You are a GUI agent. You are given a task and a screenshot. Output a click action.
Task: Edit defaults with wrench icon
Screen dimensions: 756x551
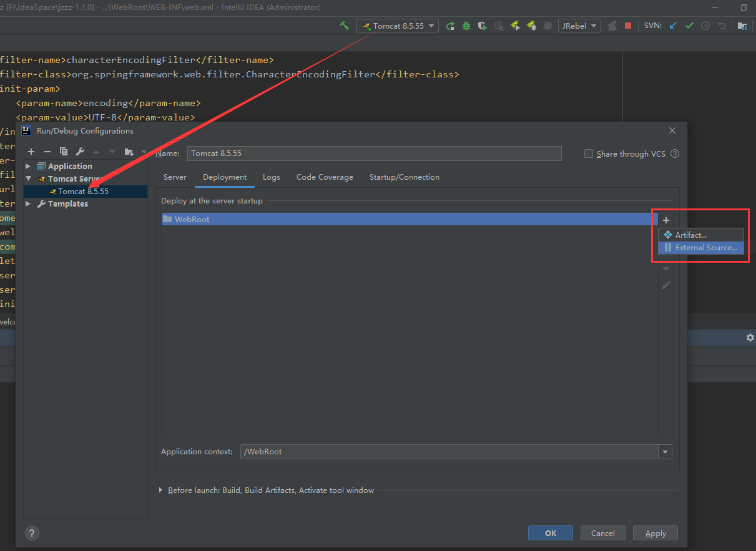click(80, 152)
